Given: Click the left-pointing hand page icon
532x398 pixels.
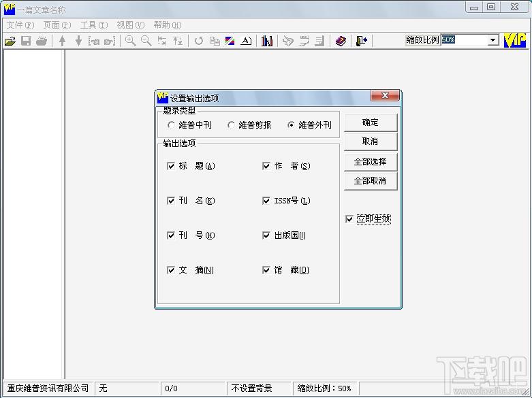Looking at the screenshot, I should [94, 41].
